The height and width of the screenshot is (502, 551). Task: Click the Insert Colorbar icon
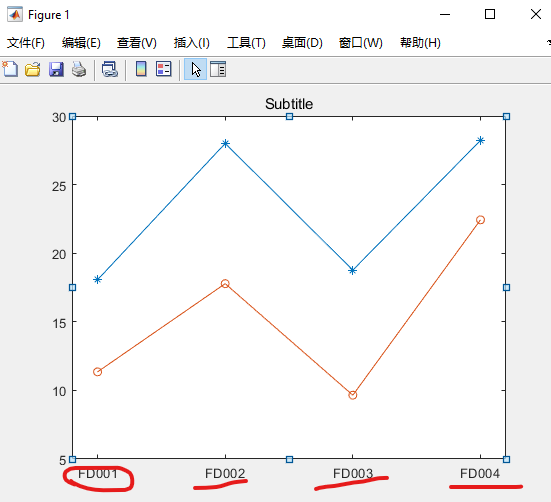click(x=141, y=69)
